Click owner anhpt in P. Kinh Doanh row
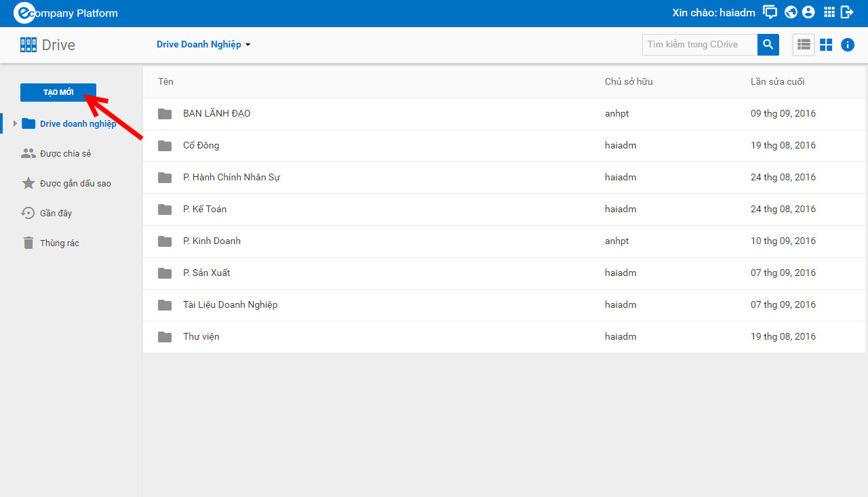 click(x=617, y=241)
